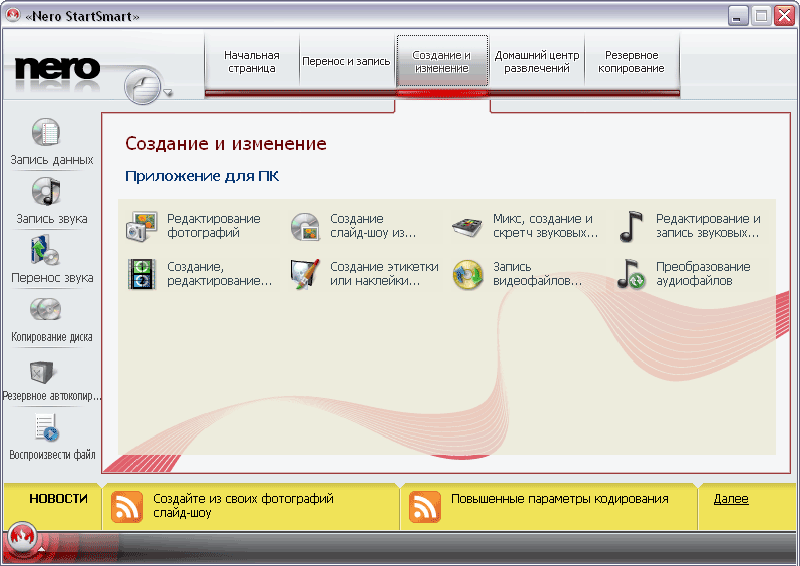The width and height of the screenshot is (800, 566).
Task: Open the Запись видеофайлов gold disc icon
Action: point(467,275)
